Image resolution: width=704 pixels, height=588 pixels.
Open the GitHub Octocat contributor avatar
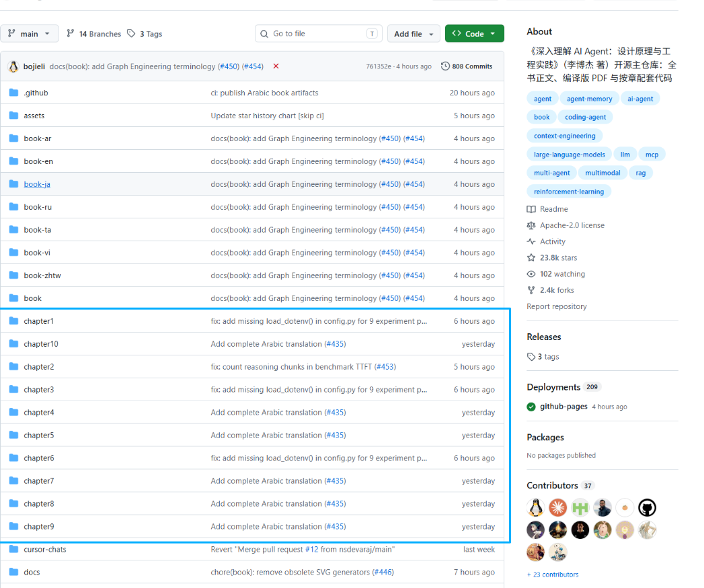pyautogui.click(x=647, y=507)
